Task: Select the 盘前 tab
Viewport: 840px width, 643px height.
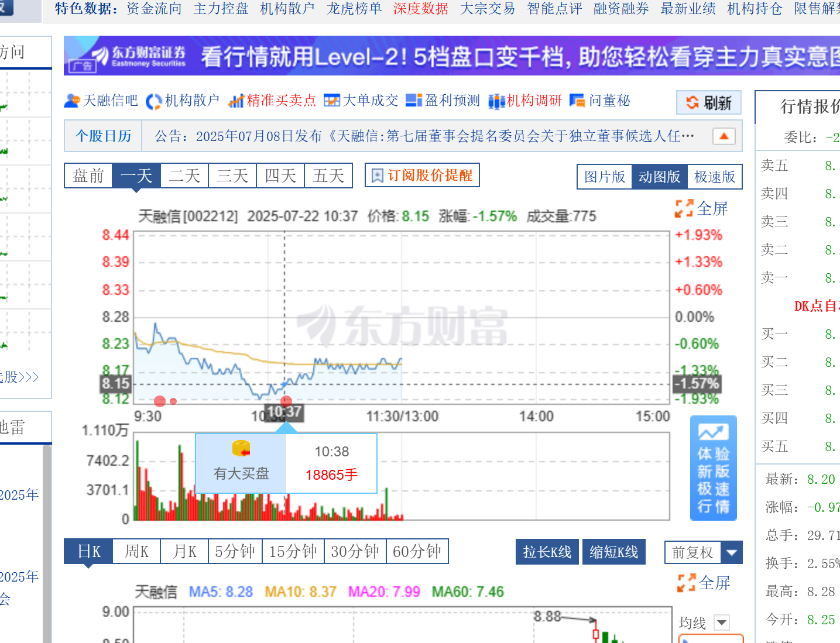Action: coord(88,176)
